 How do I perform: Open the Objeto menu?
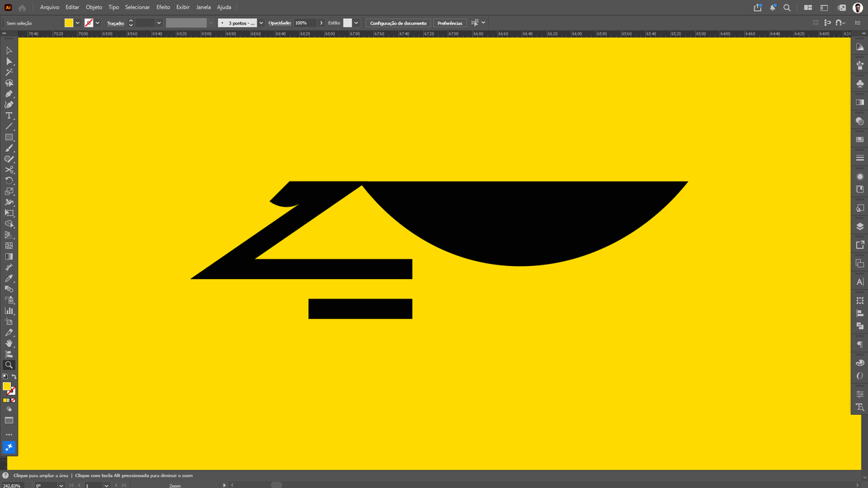(94, 7)
